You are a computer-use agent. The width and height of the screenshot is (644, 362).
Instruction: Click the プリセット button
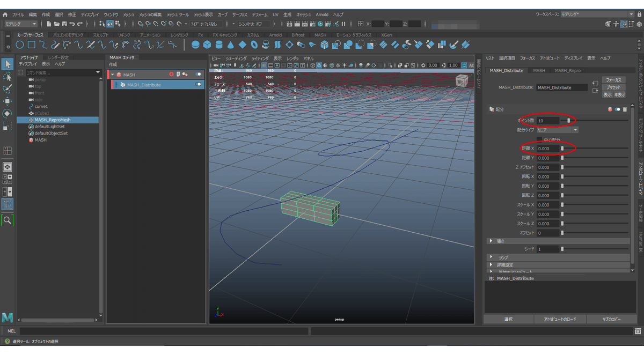613,87
